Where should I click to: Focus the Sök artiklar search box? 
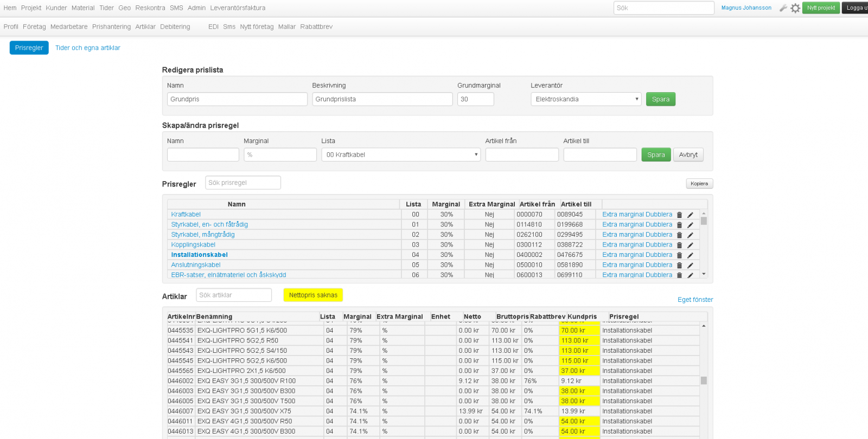[234, 295]
